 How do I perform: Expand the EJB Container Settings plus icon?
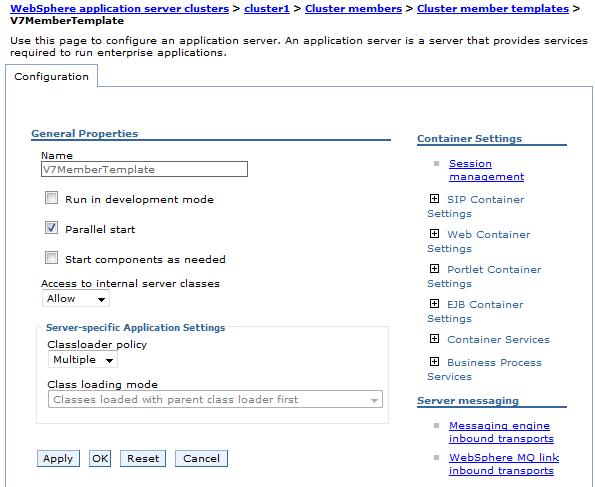pyautogui.click(x=434, y=303)
